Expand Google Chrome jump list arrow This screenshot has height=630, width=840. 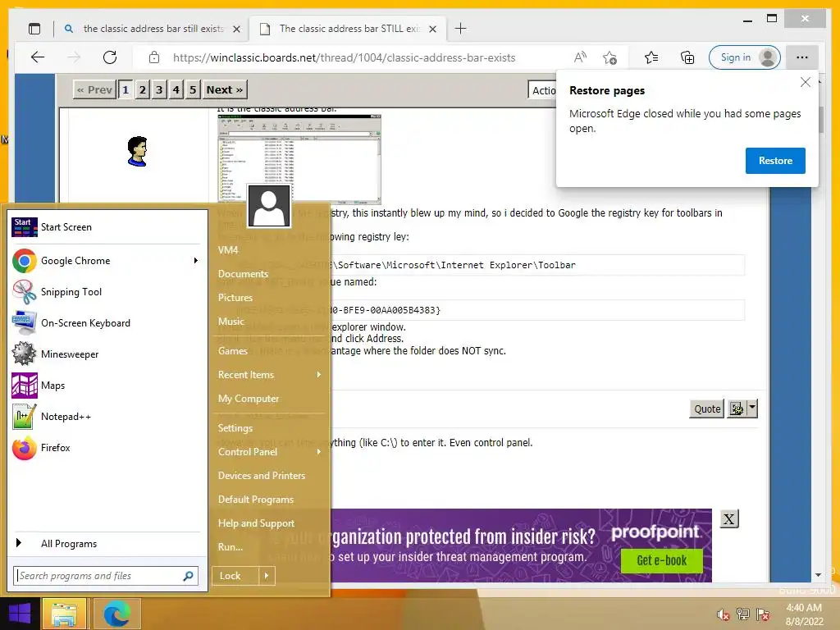click(x=195, y=260)
